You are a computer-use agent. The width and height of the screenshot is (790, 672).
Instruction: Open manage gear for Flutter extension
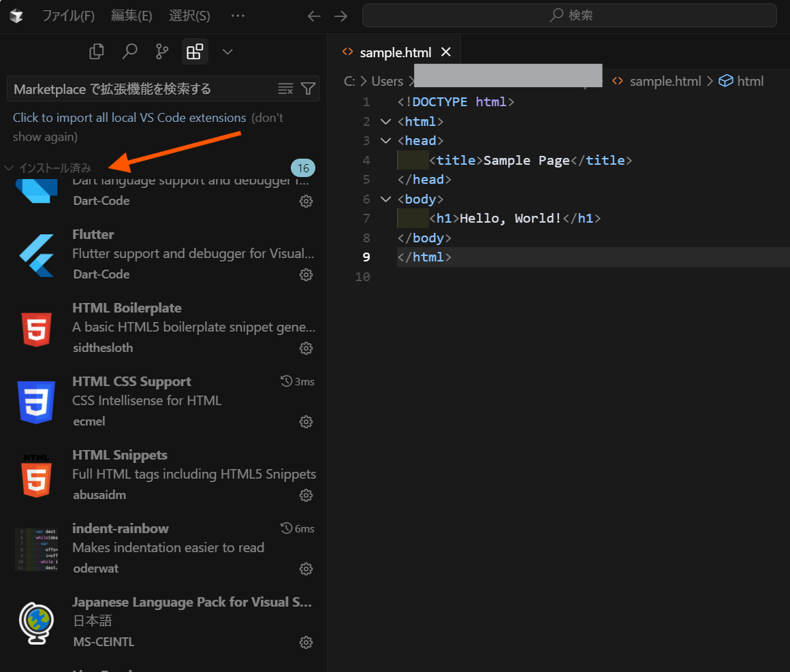306,274
